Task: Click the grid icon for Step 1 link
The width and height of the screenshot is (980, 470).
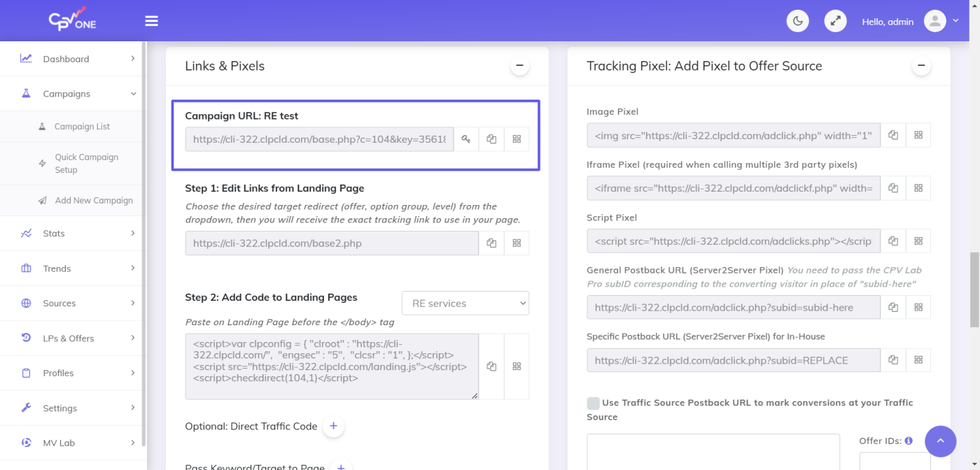Action: click(x=517, y=243)
